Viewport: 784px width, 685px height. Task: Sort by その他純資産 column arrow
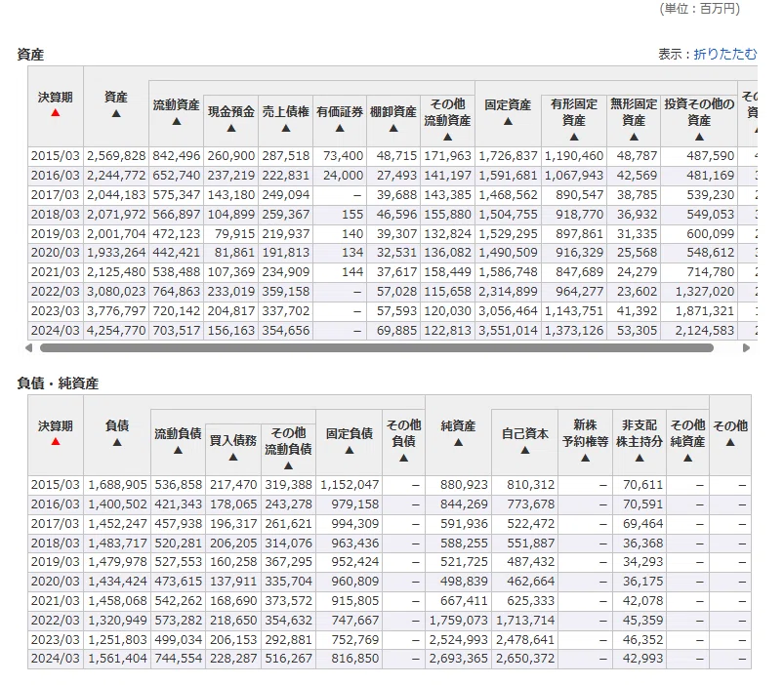688,458
